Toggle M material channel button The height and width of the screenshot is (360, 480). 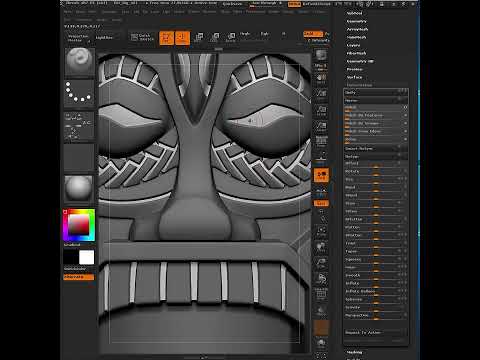284,34
